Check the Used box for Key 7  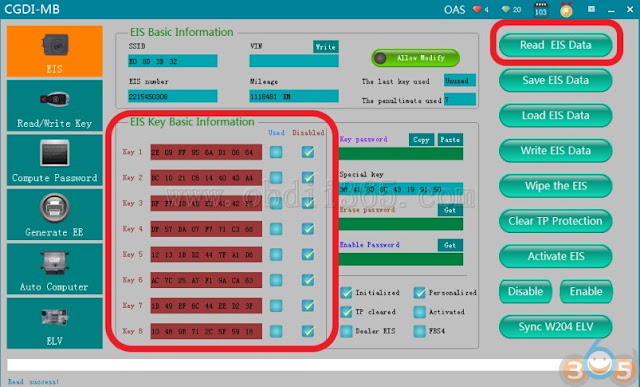point(276,305)
